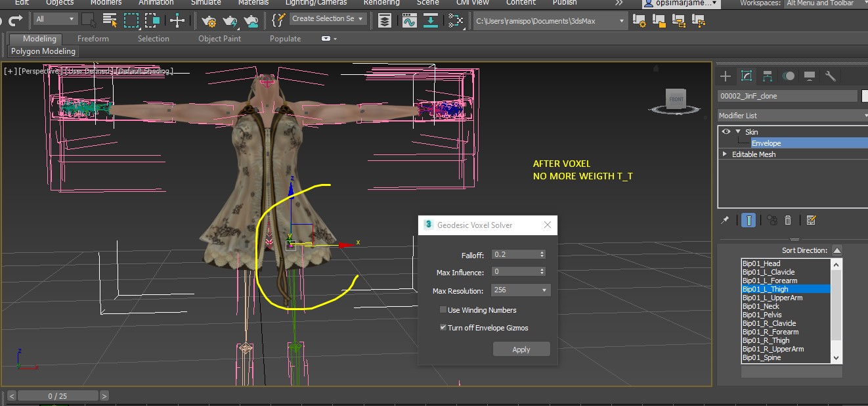Enable Use Winding Numbers

pyautogui.click(x=443, y=309)
